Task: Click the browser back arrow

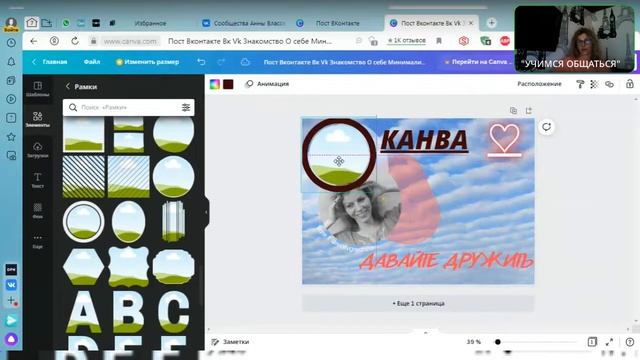Action: click(x=34, y=41)
